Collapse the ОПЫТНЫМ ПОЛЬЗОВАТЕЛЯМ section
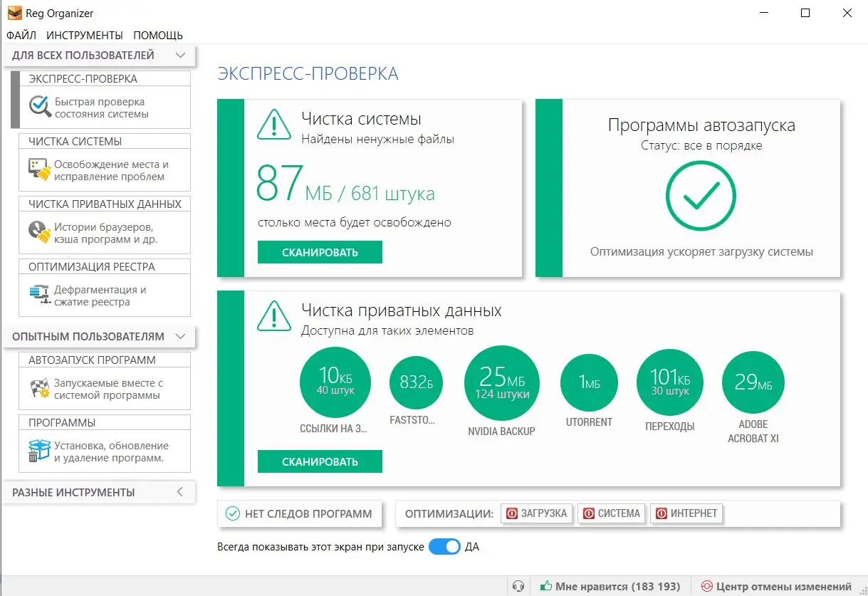Screen dimensions: 868x596 [180, 336]
